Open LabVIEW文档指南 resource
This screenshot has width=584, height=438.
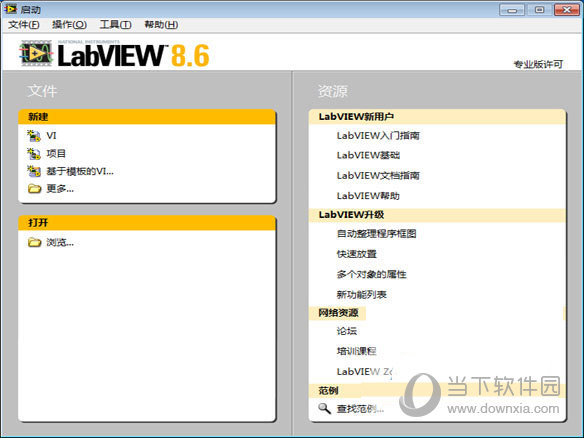[378, 175]
